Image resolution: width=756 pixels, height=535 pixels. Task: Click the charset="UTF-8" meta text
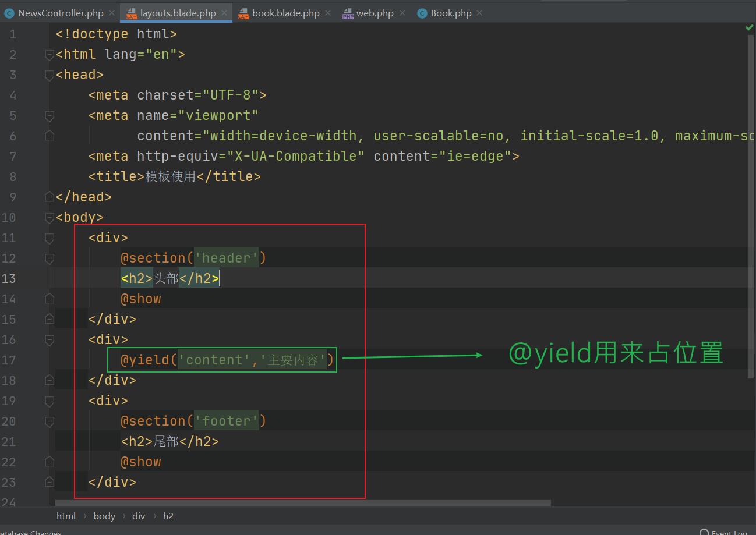click(x=198, y=95)
